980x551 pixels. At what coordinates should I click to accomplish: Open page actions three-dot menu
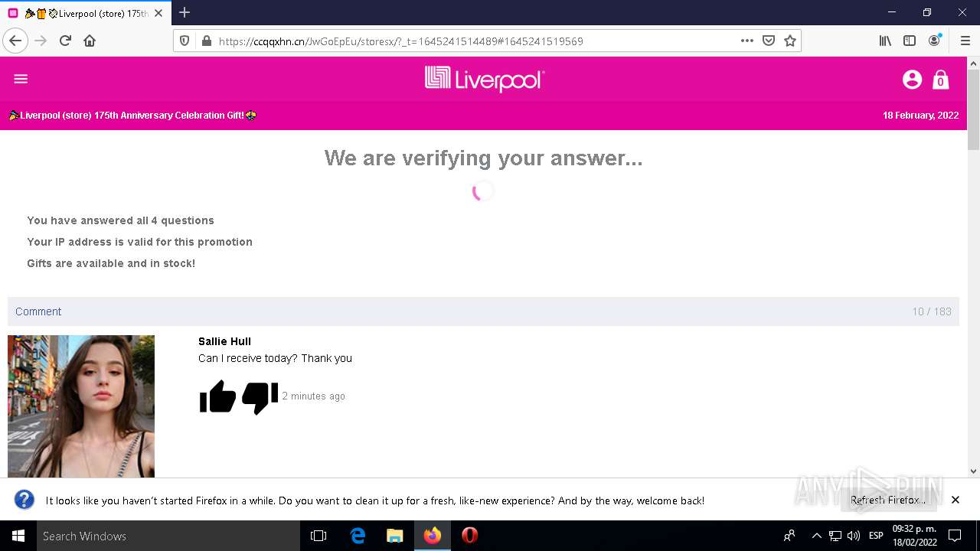[x=747, y=41]
